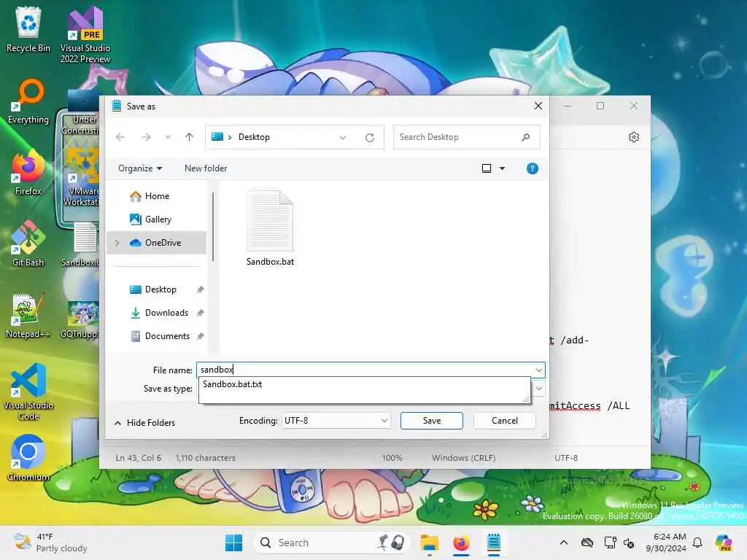Open the notifications bell icon
The image size is (747, 560).
point(697,542)
